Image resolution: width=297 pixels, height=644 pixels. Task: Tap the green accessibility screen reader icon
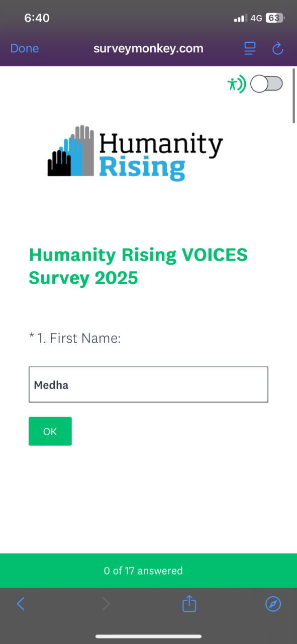[236, 84]
